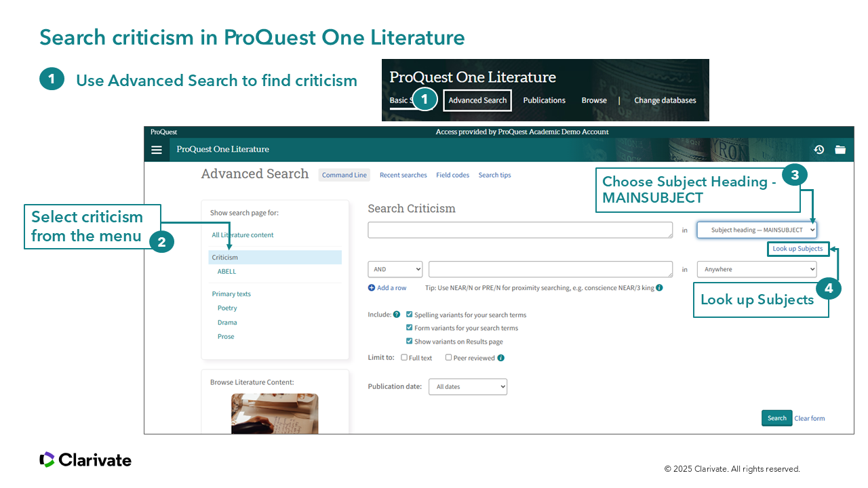Select Primary texts in the sidebar
Screen dimensions: 868x488
[231, 293]
